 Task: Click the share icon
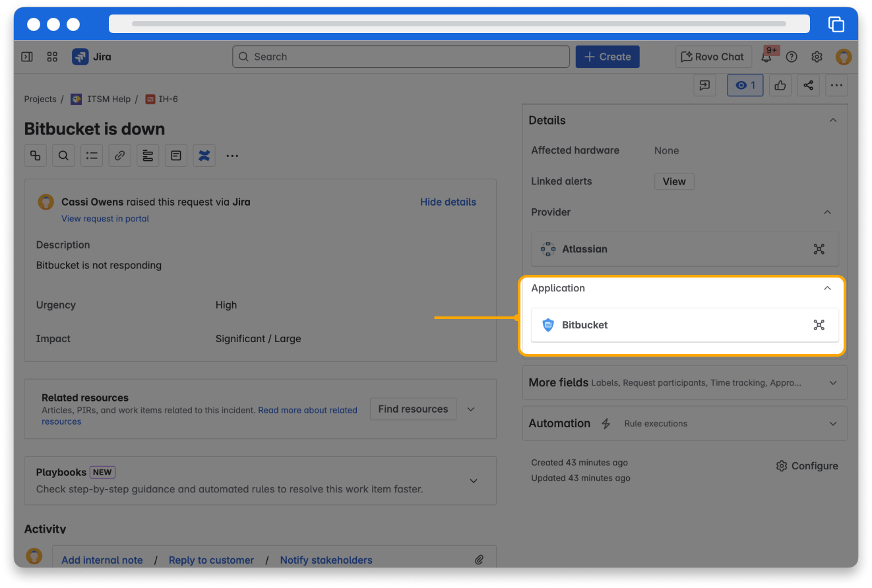tap(809, 85)
